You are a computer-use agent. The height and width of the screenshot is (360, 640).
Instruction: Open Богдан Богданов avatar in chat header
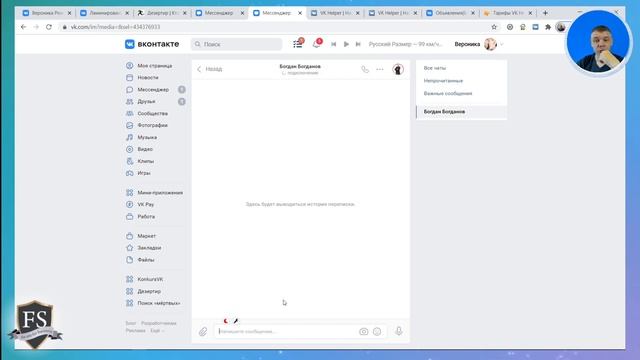pyautogui.click(x=398, y=69)
